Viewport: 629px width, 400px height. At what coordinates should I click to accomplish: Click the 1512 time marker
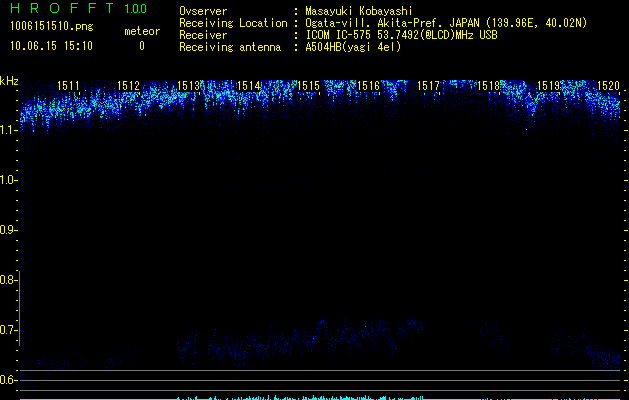pyautogui.click(x=128, y=85)
